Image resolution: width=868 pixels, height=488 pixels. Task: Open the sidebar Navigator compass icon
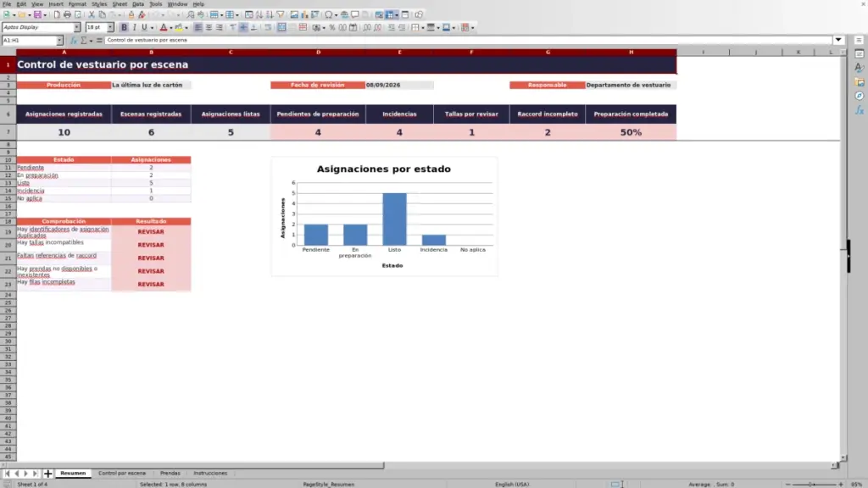click(x=860, y=96)
